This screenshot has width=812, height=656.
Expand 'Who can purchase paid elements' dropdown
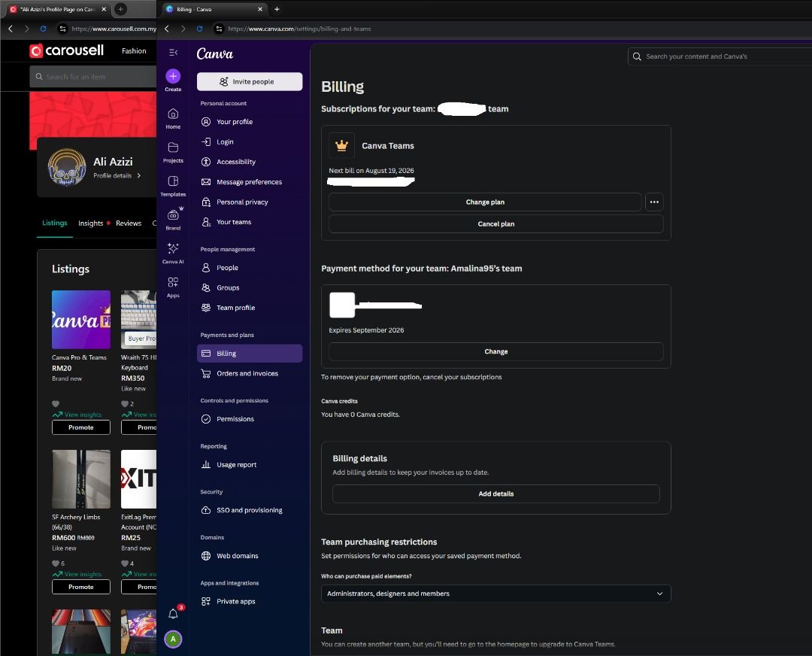point(495,594)
